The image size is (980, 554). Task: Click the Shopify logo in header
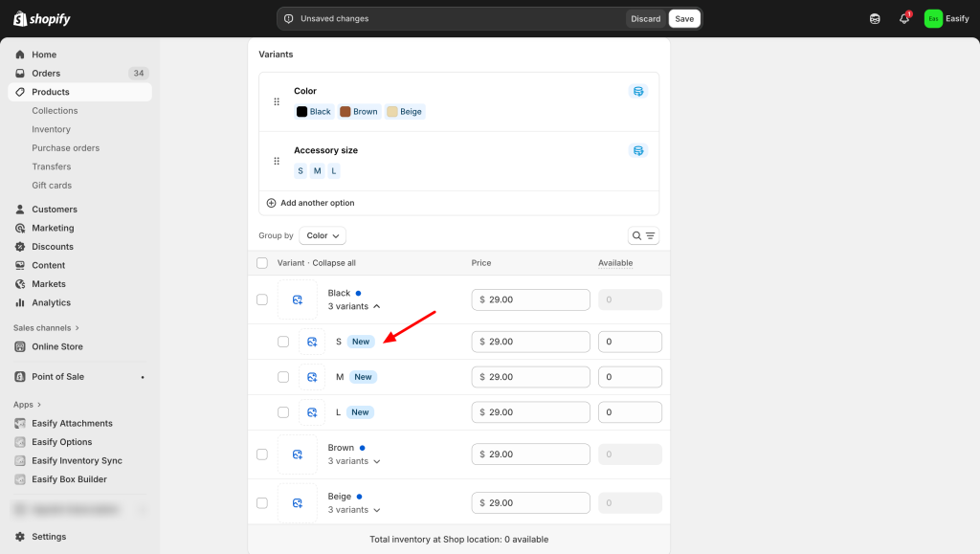tap(42, 18)
